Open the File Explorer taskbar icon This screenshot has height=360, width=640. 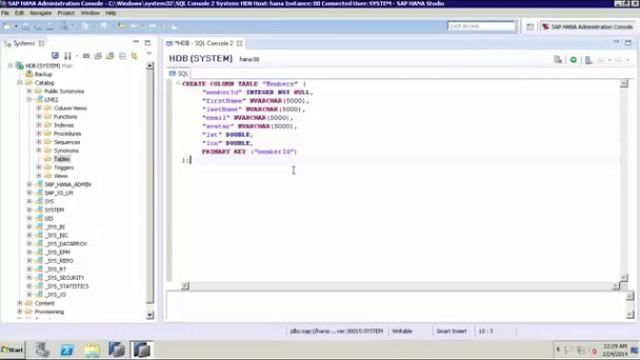click(92, 350)
